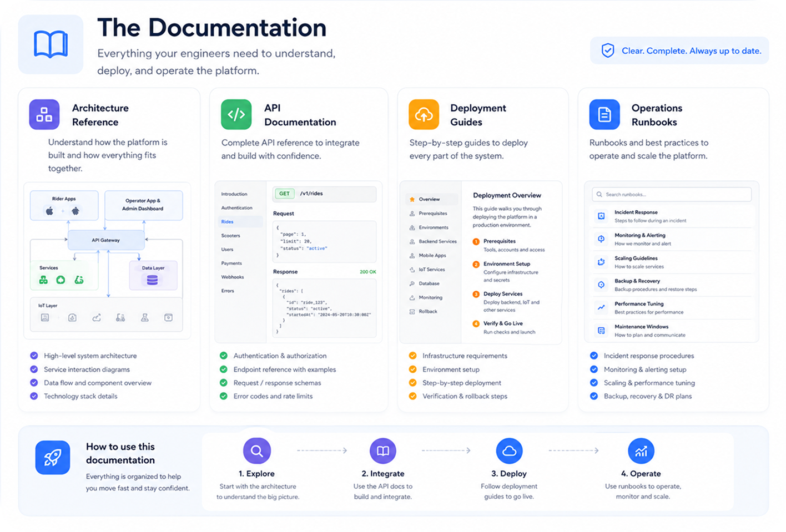
Task: Click the Deploy cloud circle icon
Action: point(509,451)
